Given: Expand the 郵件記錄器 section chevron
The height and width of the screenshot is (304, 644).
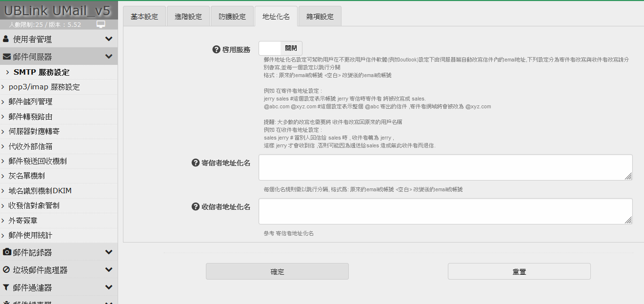Looking at the screenshot, I should (109, 252).
